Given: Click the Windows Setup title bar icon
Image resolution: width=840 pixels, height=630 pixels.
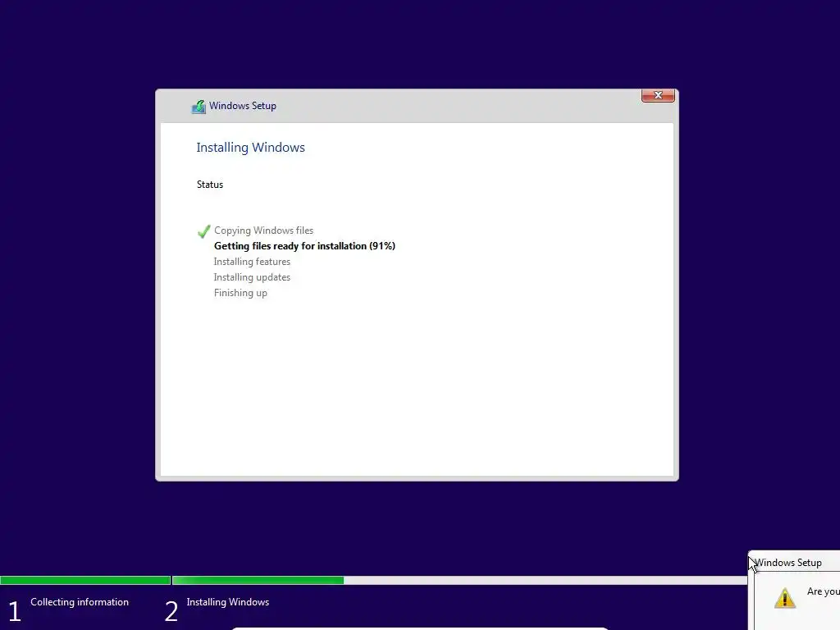Looking at the screenshot, I should [199, 107].
